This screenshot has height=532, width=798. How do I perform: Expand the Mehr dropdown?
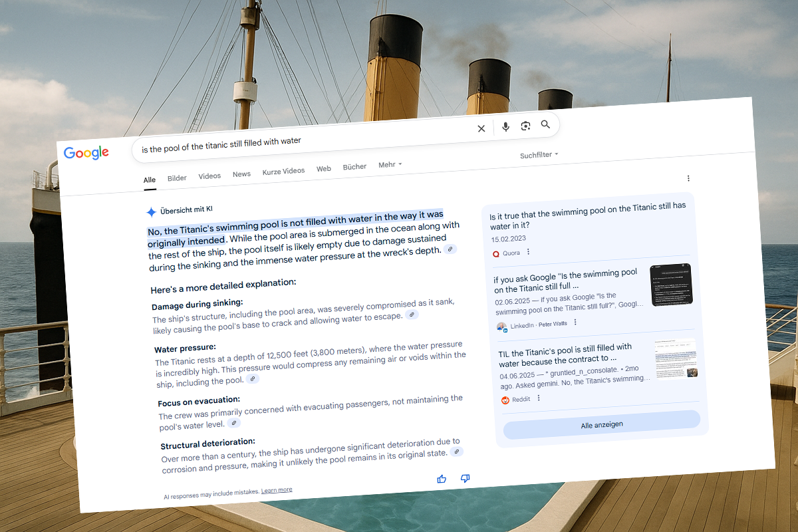390,165
